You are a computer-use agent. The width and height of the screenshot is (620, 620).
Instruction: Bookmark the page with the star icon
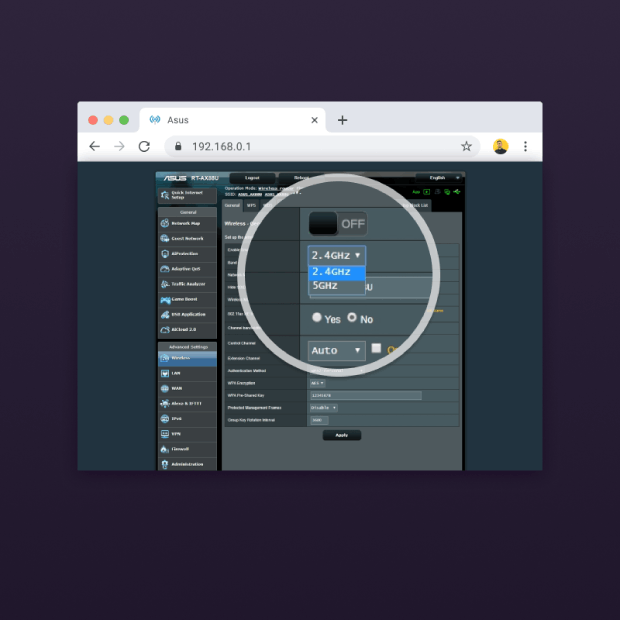click(x=466, y=146)
